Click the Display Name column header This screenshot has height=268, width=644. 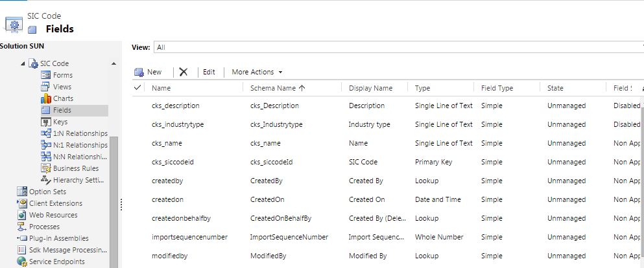pyautogui.click(x=370, y=88)
